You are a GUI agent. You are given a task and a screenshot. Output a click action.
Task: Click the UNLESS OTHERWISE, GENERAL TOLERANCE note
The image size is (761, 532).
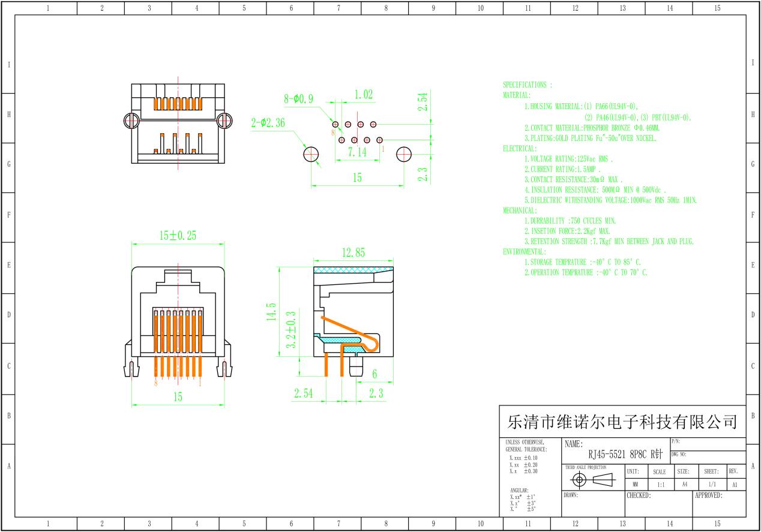tap(526, 446)
